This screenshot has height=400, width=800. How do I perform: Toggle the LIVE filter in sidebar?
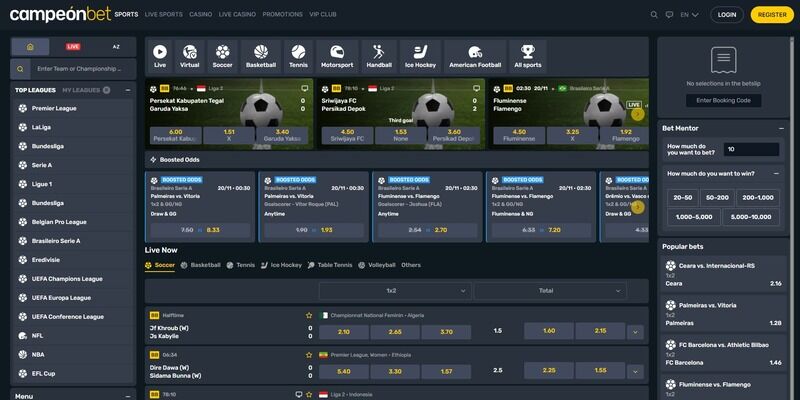click(73, 46)
